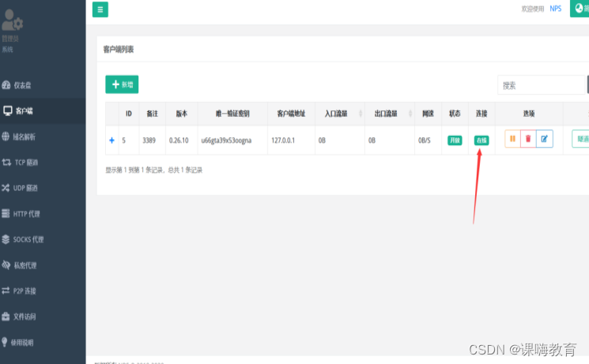589x364 pixels.
Task: Edit client 5 with the blue edit button
Action: [x=544, y=139]
